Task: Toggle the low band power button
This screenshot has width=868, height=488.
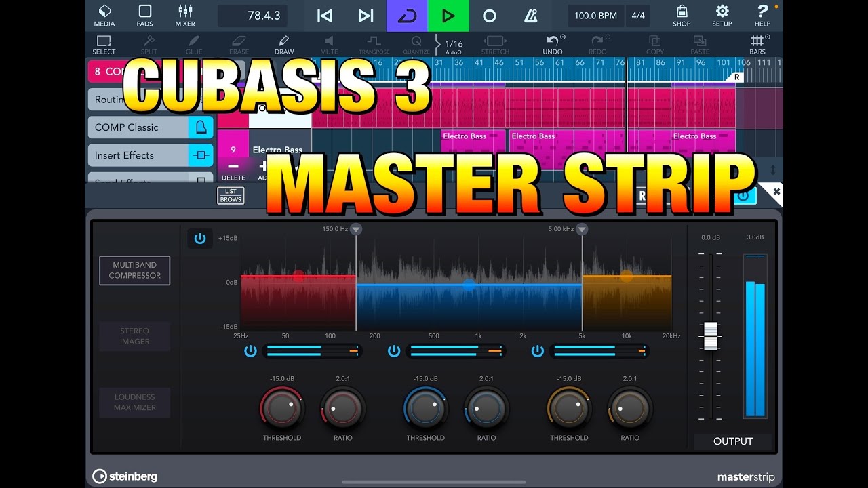Action: point(251,351)
